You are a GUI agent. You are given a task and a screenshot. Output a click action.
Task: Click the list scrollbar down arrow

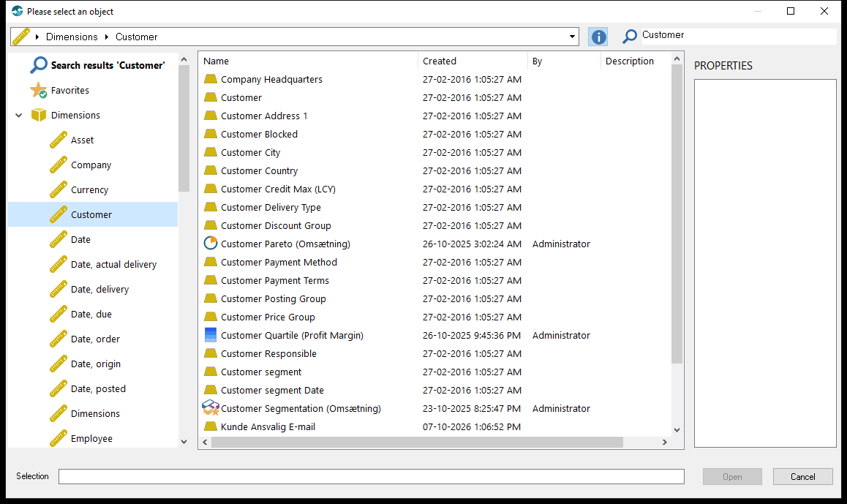677,430
